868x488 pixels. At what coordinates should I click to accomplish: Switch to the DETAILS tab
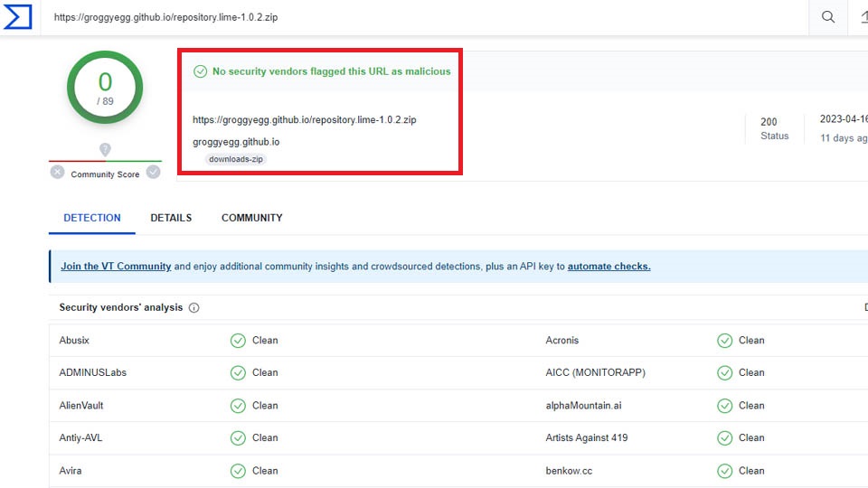click(x=171, y=218)
